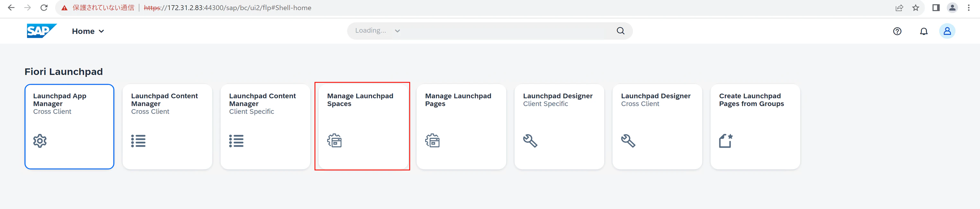Image resolution: width=980 pixels, height=209 pixels.
Task: Click the Fiori Launchpad group heading
Action: pos(64,72)
